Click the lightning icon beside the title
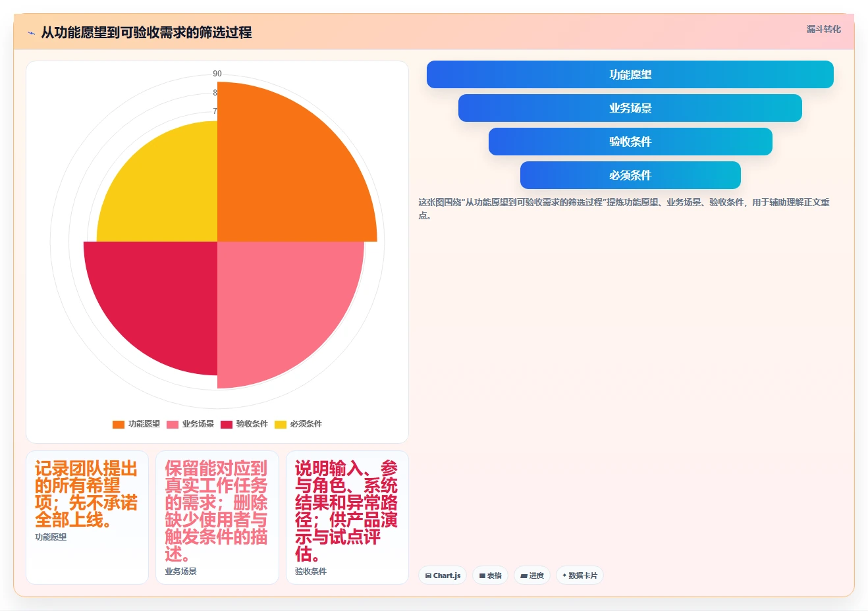Image resolution: width=868 pixels, height=611 pixels. click(31, 33)
